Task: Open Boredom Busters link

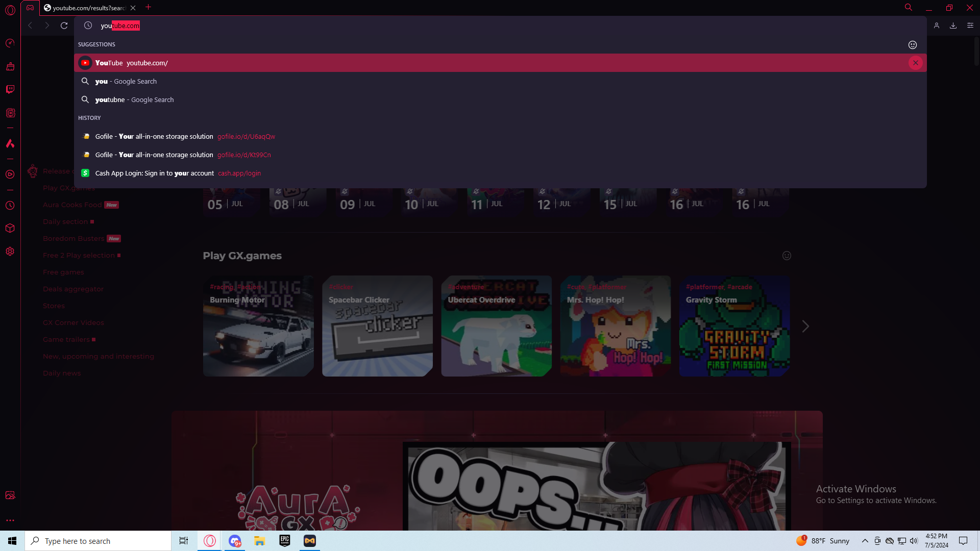Action: pos(73,238)
